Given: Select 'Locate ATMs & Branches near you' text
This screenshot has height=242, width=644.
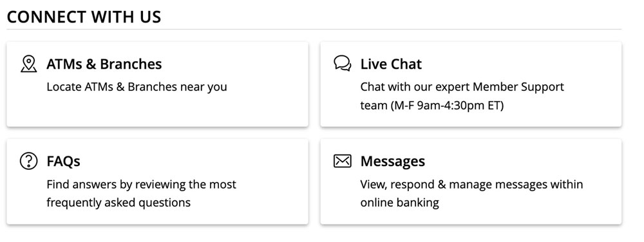Looking at the screenshot, I should pyautogui.click(x=137, y=87).
